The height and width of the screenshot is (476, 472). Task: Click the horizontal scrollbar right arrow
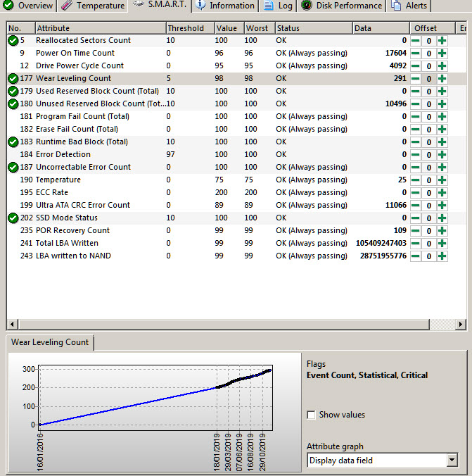coord(461,324)
